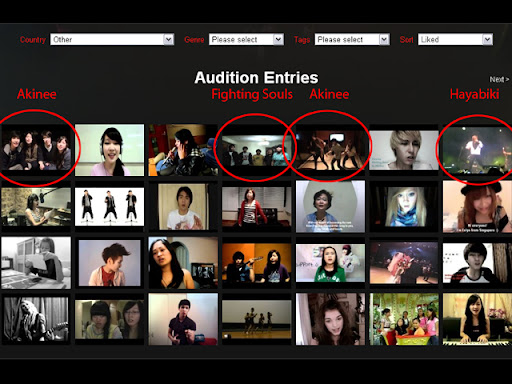Screen dimensions: 512x384
Task: Open the Tags Please select dropdown
Action: (x=352, y=39)
